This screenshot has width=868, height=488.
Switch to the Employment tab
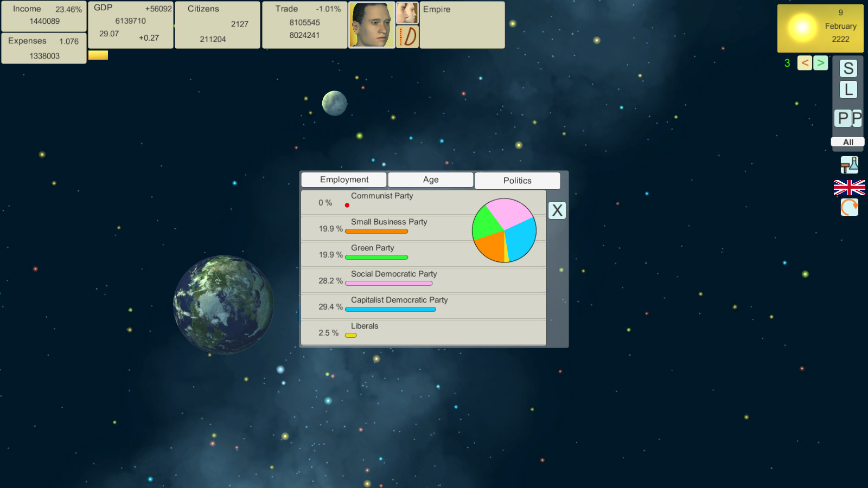(x=344, y=179)
